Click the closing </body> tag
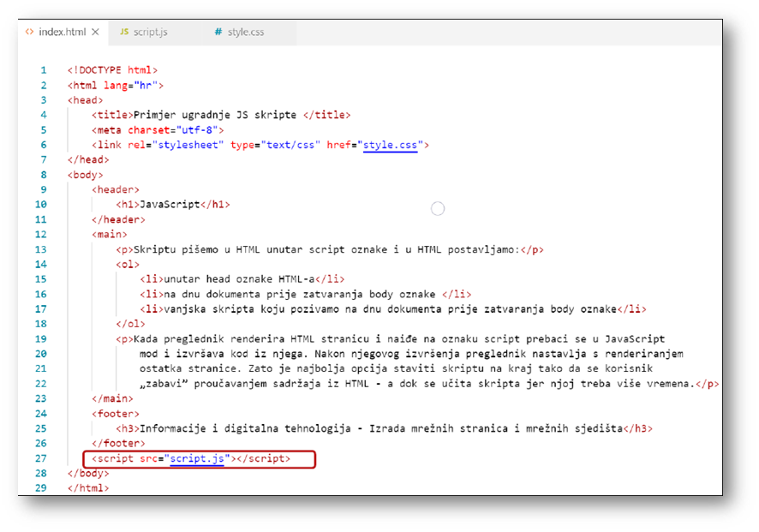The image size is (759, 532). [88, 474]
